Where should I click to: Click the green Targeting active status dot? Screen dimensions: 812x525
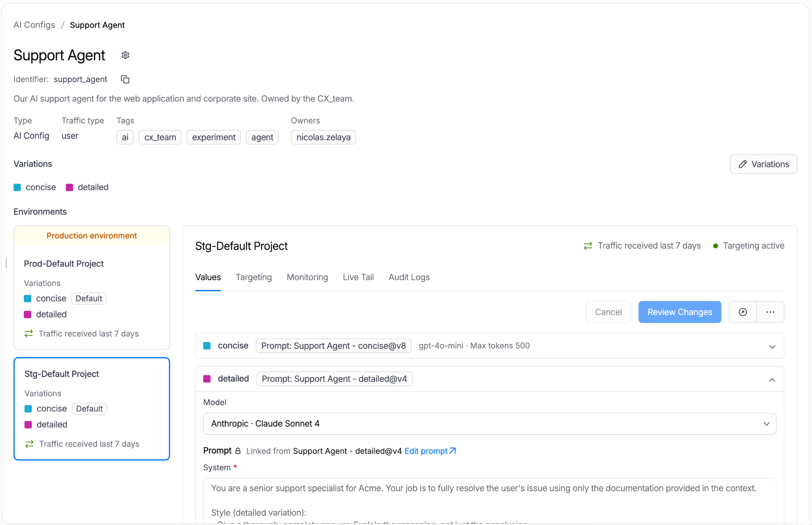pos(715,246)
